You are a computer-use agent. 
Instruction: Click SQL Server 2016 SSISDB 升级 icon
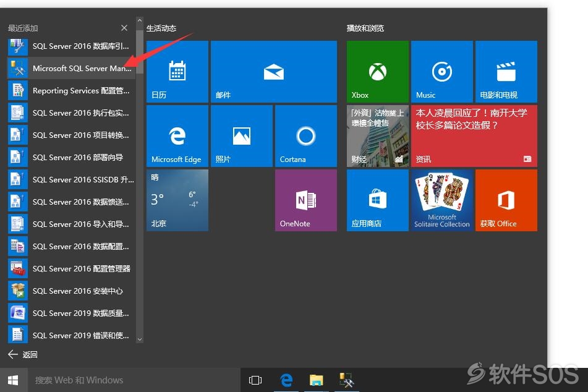tap(18, 180)
